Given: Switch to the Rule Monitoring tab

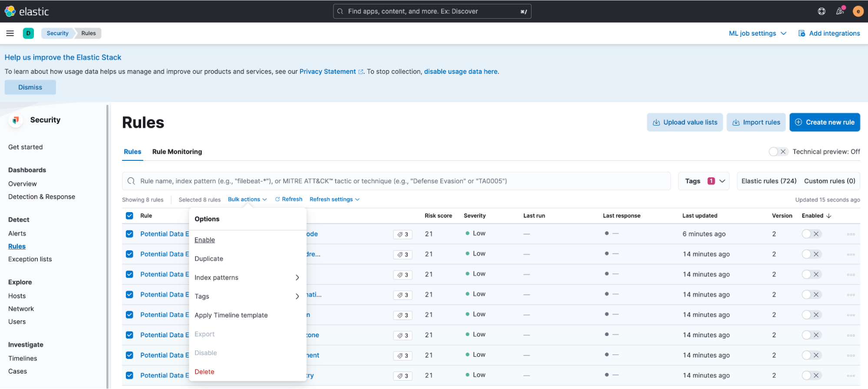Looking at the screenshot, I should coord(177,152).
